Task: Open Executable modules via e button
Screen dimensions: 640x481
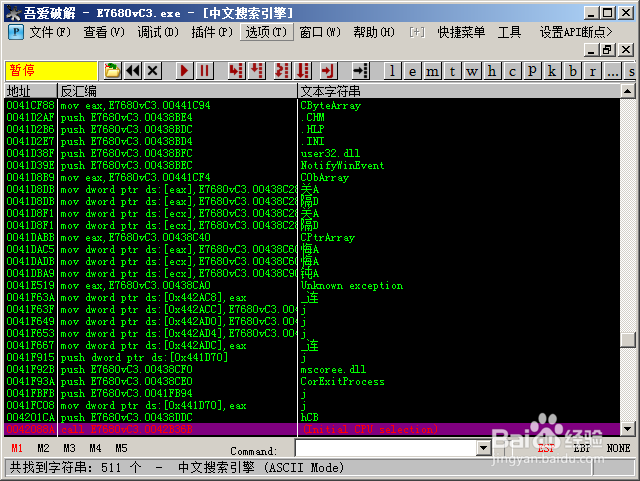Action: click(x=413, y=71)
